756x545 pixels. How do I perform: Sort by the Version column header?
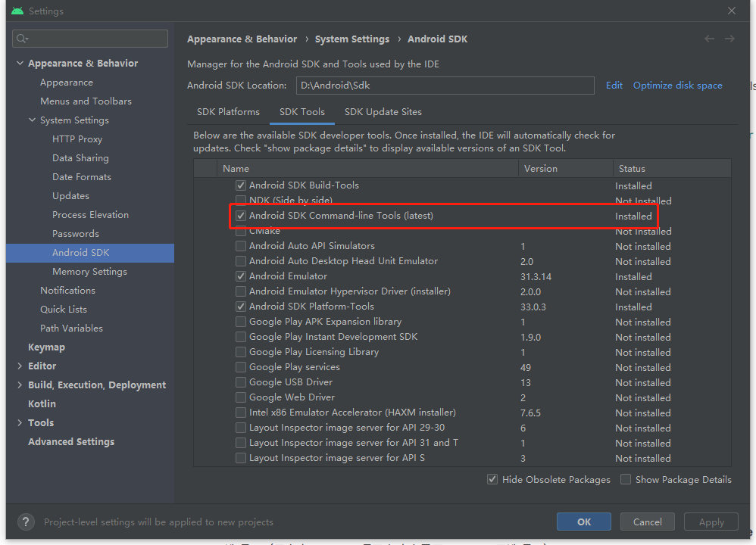click(x=565, y=169)
